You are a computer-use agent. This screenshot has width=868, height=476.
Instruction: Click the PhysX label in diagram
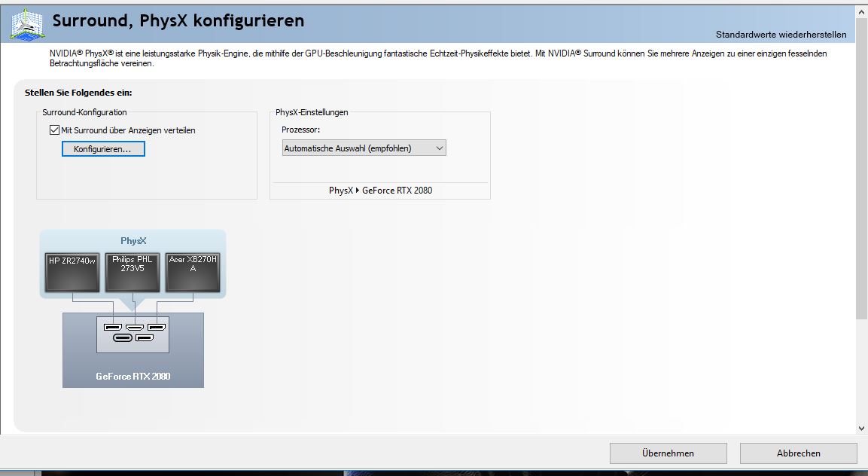[x=133, y=241]
